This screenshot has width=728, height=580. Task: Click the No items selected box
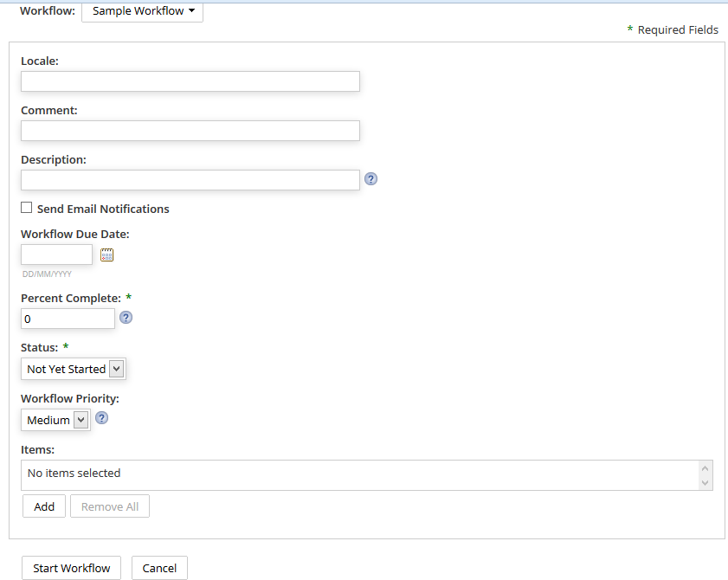pos(346,474)
